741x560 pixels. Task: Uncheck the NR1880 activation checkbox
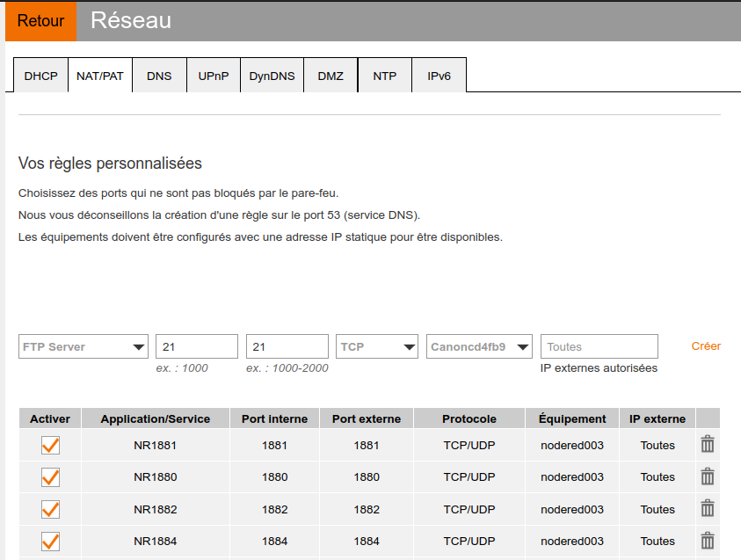coord(50,477)
